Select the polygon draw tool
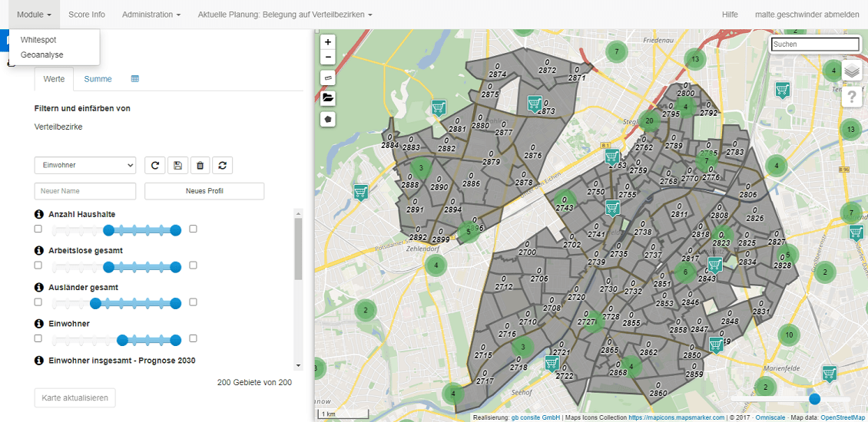The image size is (868, 422). 328,119
